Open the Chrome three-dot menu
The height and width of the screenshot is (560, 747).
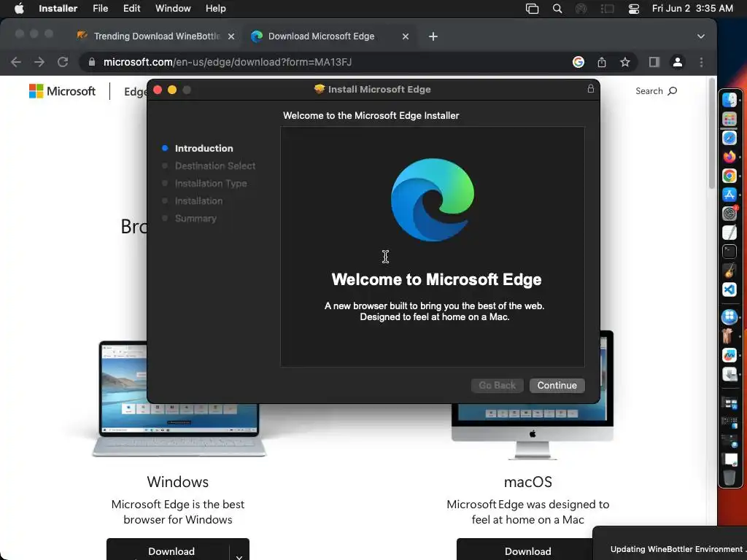[x=701, y=62]
